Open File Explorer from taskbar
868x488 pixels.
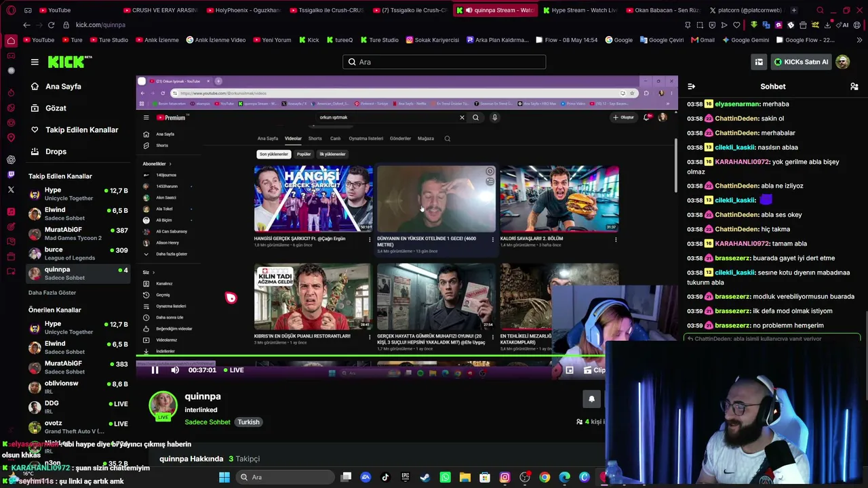(465, 477)
